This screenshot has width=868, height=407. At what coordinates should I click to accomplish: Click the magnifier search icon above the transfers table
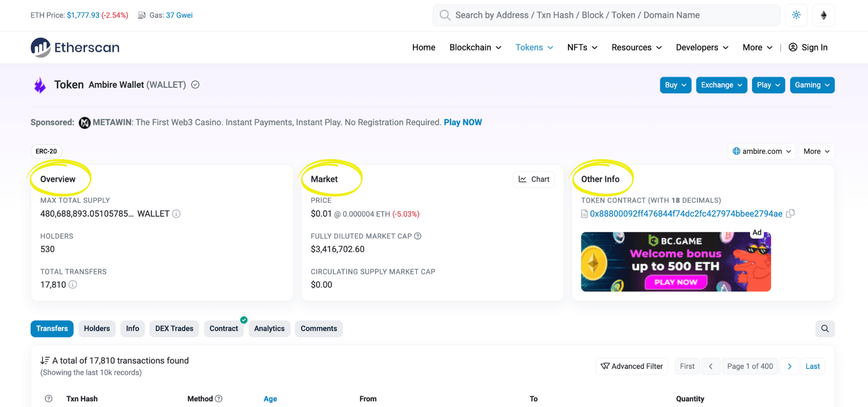pyautogui.click(x=825, y=329)
